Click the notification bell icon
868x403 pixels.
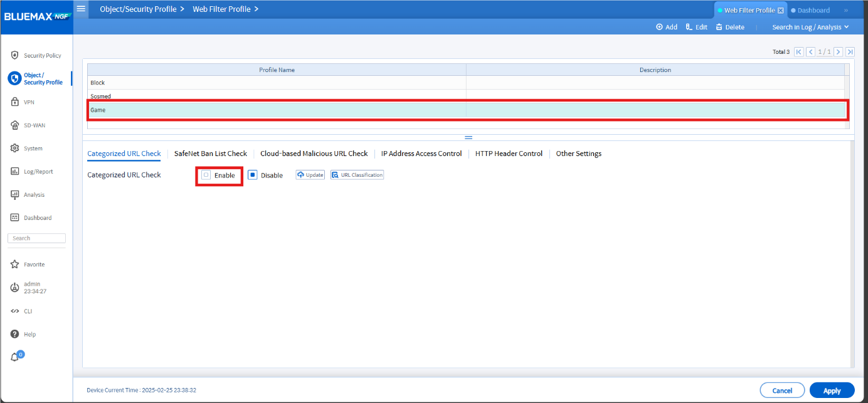(15, 357)
